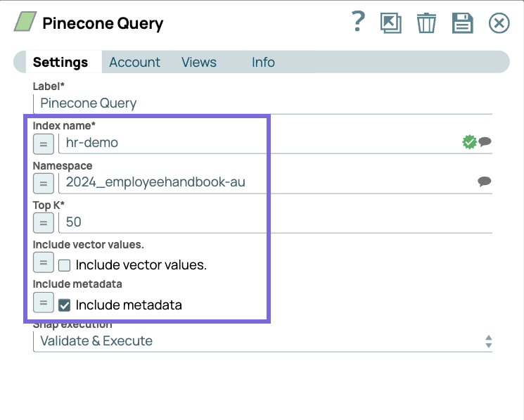Enable the Include vector values checkbox
This screenshot has width=524, height=420.
click(65, 265)
